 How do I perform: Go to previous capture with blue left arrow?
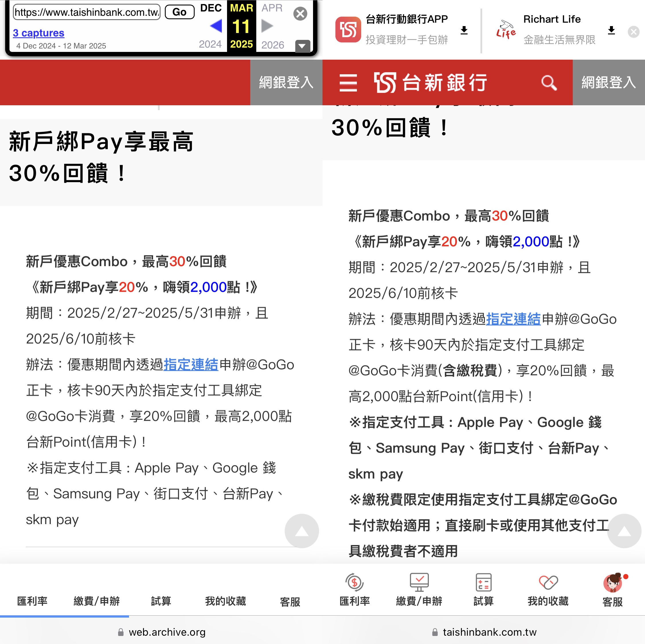[x=216, y=26]
